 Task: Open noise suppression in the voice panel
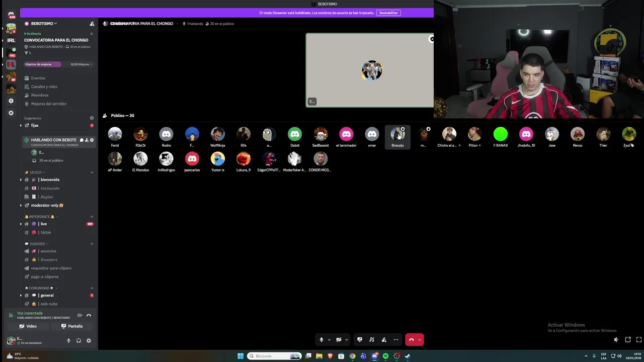[79, 315]
